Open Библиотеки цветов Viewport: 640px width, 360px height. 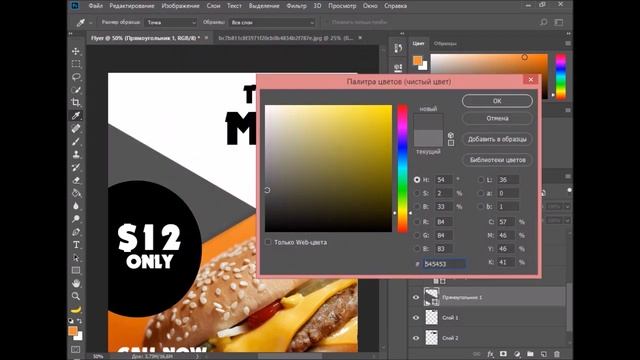(497, 160)
